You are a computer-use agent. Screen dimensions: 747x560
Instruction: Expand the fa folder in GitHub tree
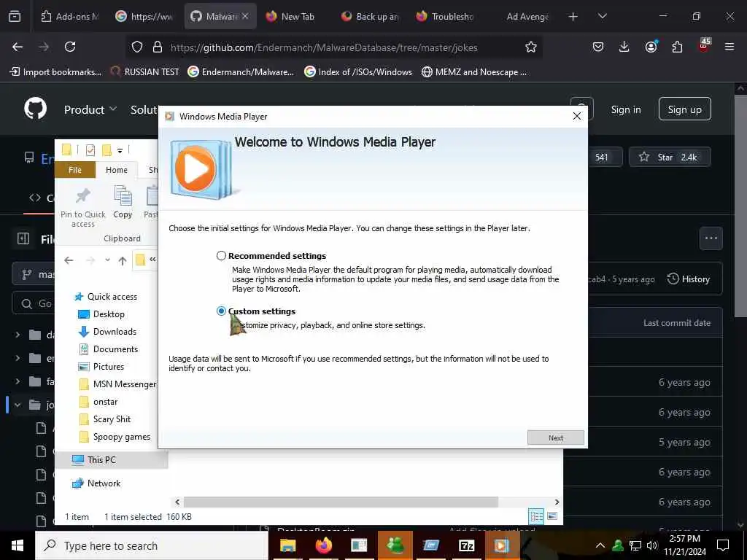click(x=18, y=381)
